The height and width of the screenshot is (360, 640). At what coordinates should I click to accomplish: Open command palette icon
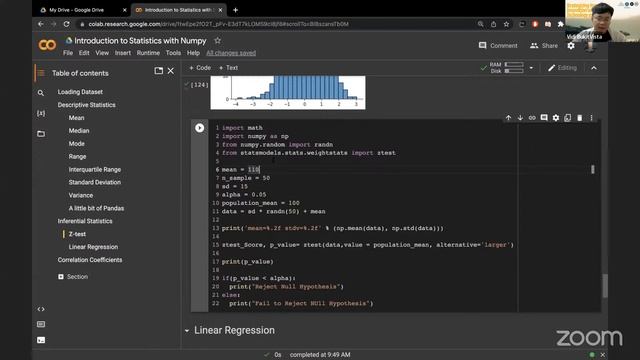click(41, 324)
